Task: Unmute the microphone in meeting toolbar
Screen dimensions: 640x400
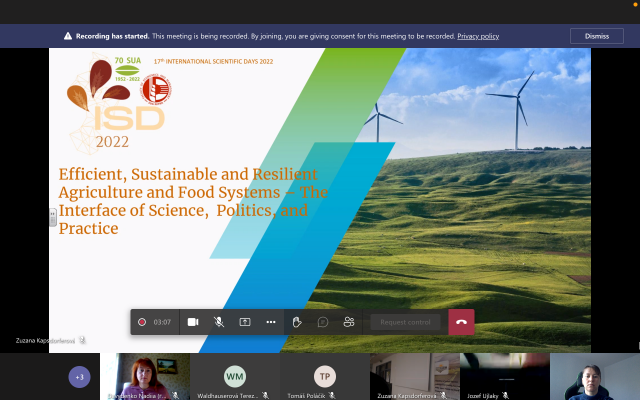Action: pos(218,322)
